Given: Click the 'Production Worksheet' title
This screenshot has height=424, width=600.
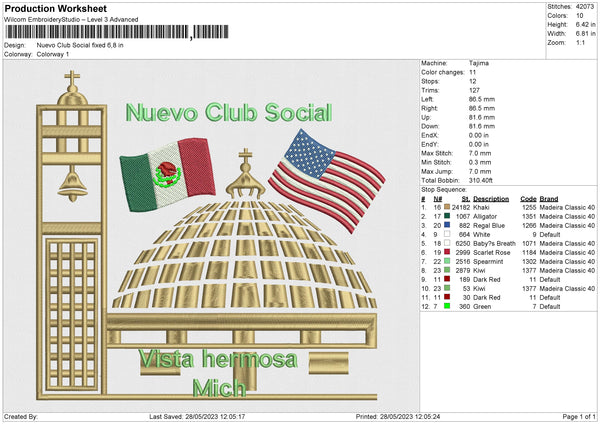Looking at the screenshot, I should [55, 8].
